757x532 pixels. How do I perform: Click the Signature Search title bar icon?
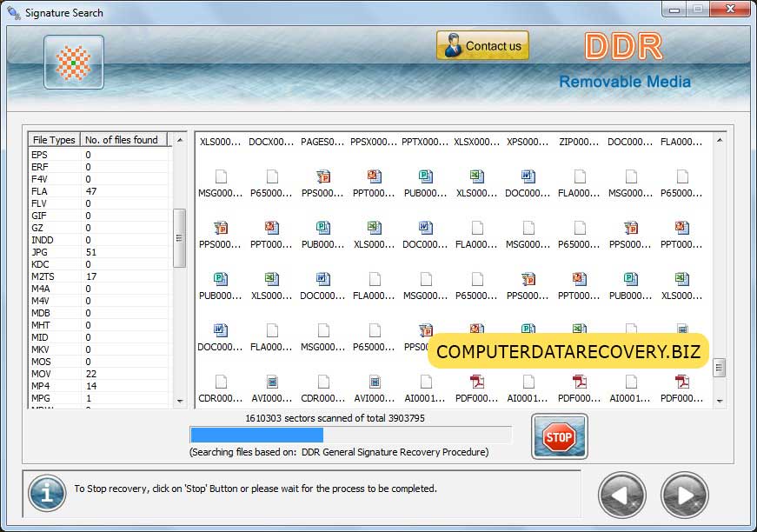(14, 12)
